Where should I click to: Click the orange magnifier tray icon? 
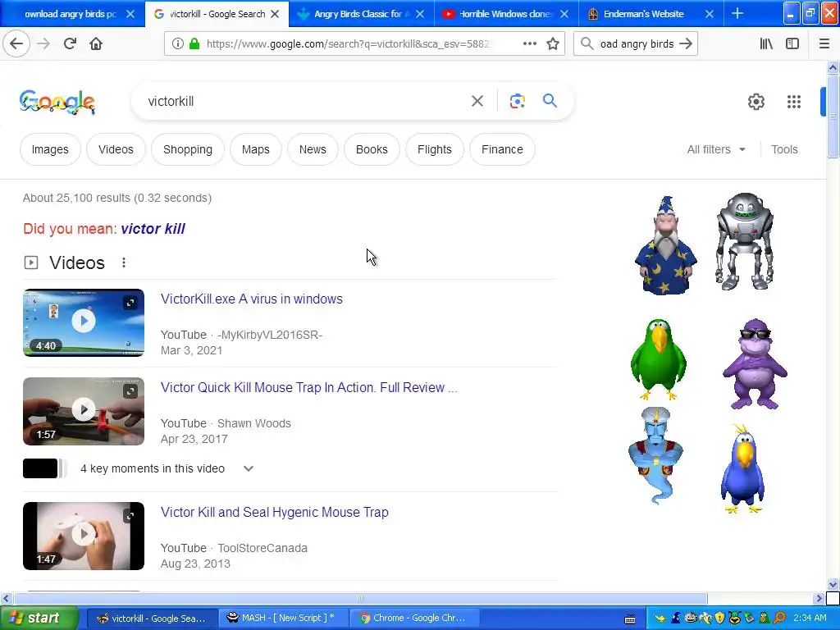tap(779, 618)
